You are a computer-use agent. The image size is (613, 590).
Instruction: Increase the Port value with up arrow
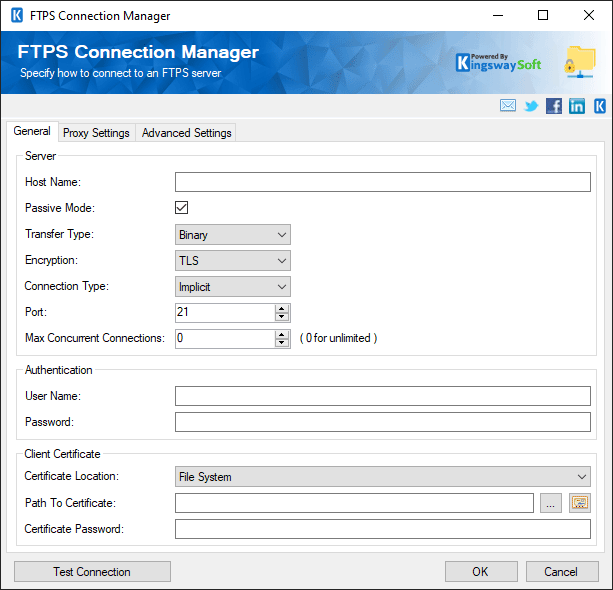tap(281, 308)
